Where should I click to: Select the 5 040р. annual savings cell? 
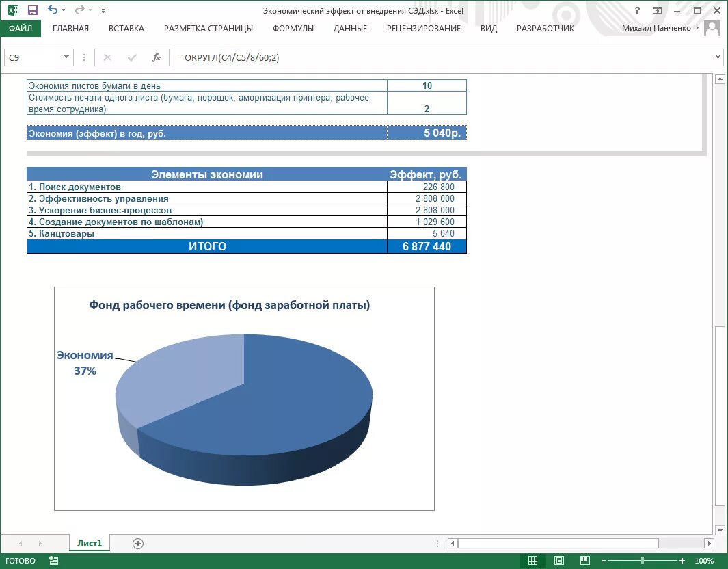pos(427,133)
